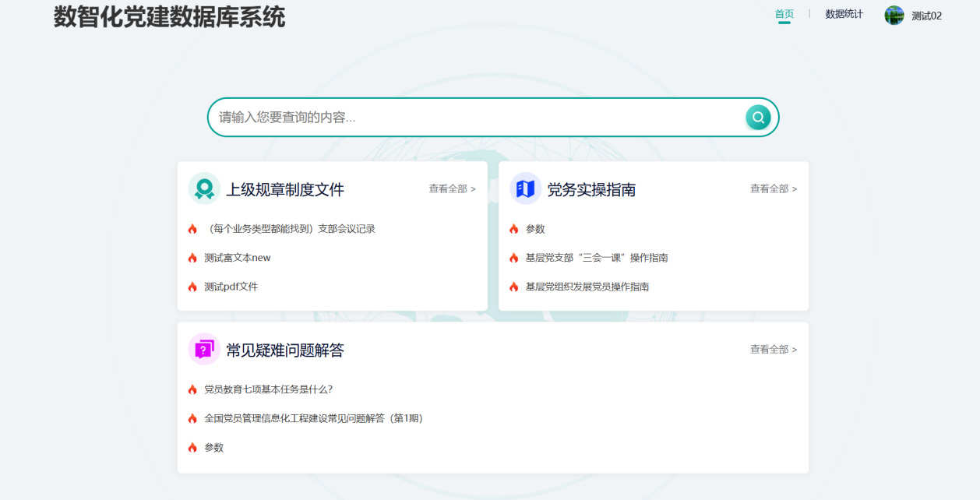Image resolution: width=980 pixels, height=500 pixels.
Task: Open 参数 entry under 党务实操指南
Action: coord(535,229)
